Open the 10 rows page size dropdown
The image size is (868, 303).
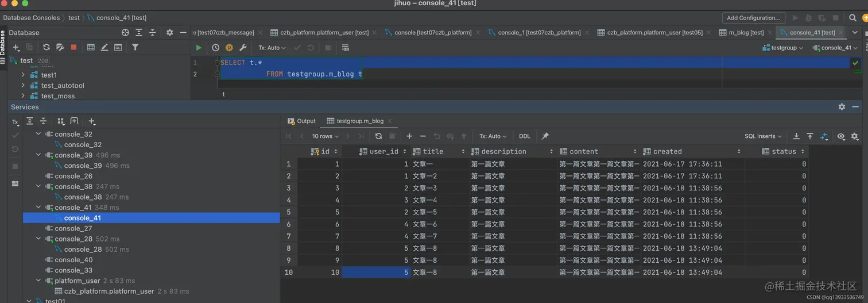[x=325, y=136]
